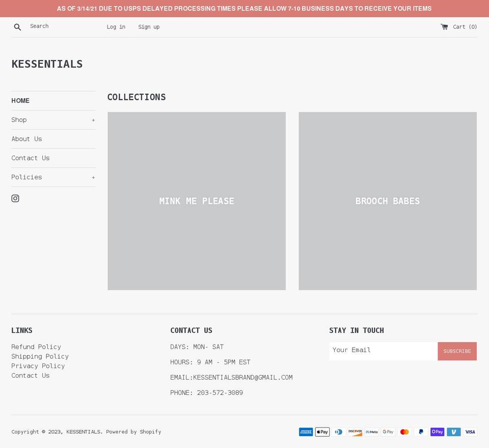Click the American Express payment icon
The height and width of the screenshot is (448, 489).
pyautogui.click(x=306, y=432)
